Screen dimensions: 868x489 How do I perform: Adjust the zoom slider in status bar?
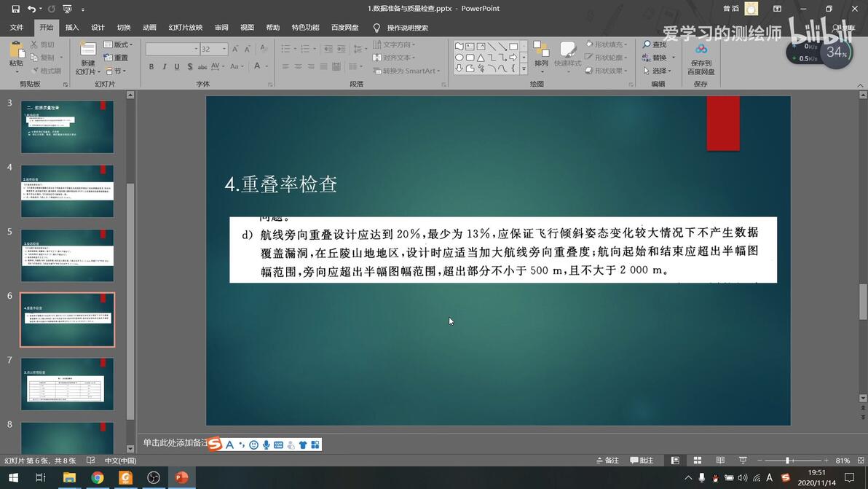click(x=788, y=460)
